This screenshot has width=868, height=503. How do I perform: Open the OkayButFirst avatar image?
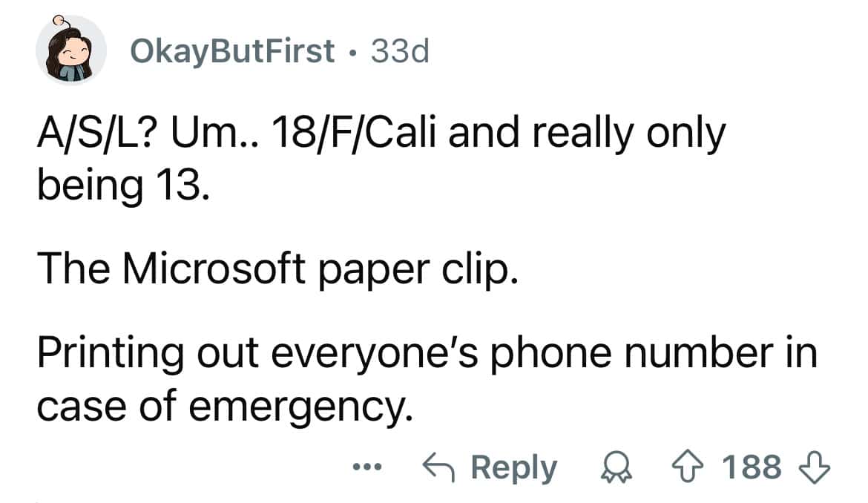coord(71,50)
